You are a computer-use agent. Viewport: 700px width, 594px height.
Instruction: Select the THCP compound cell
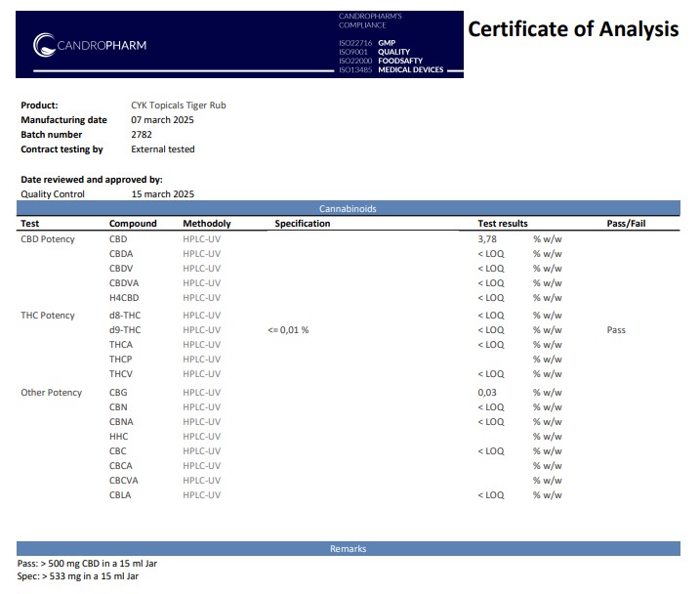120,360
